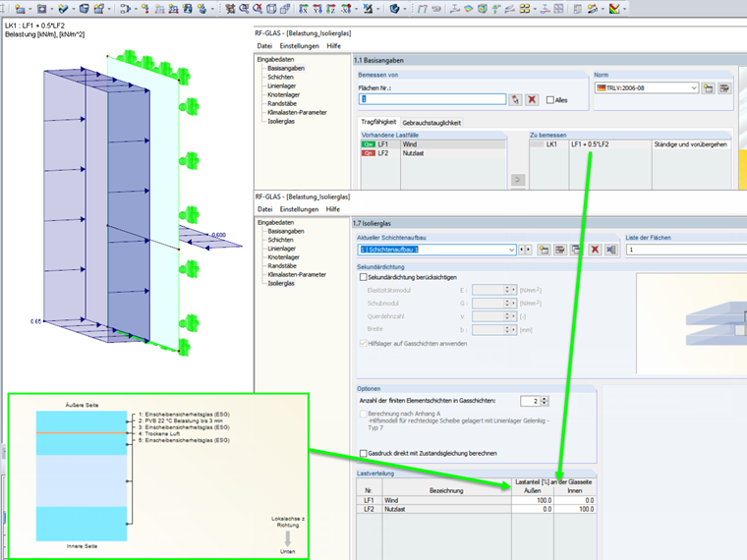The image size is (747, 560).
Task: Click the layer structure thumbnail with Äußere Seite
Action: (x=158, y=476)
